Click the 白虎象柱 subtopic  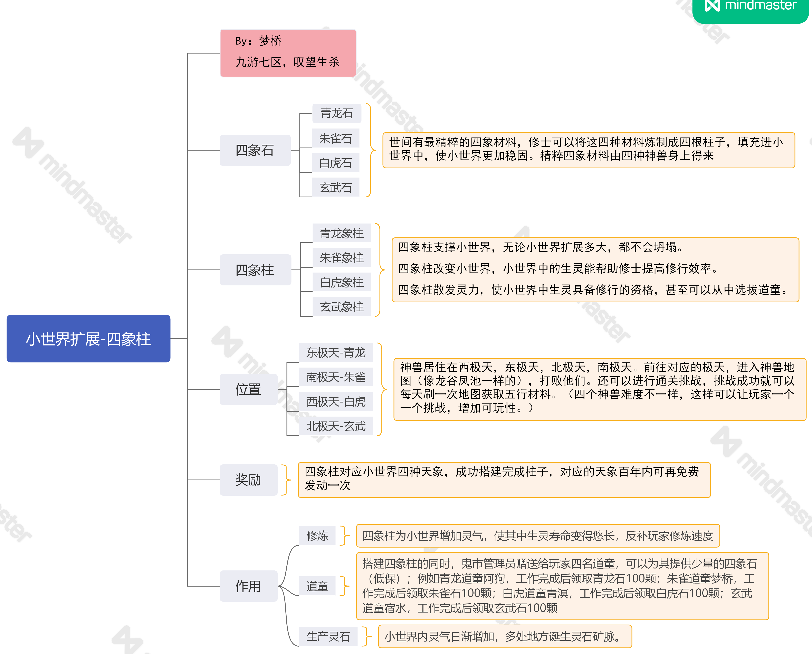[x=341, y=282]
